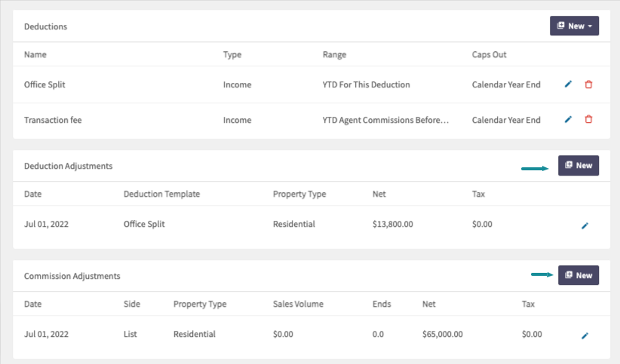Click the truncated YTD Agent Commissions Before range text
Screen dimensions: 620x364
[385, 120]
